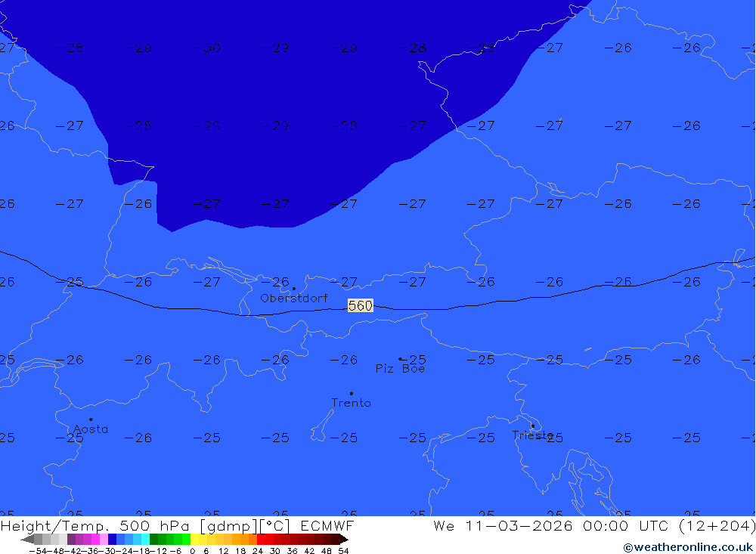
Task: Click the -30 temperature value
Action: click(x=206, y=48)
